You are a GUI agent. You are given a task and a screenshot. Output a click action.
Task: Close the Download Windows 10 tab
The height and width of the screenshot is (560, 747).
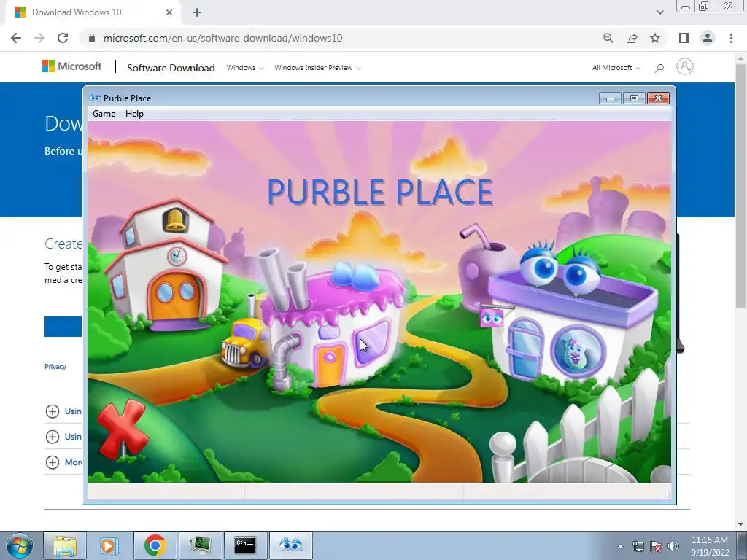pos(169,12)
